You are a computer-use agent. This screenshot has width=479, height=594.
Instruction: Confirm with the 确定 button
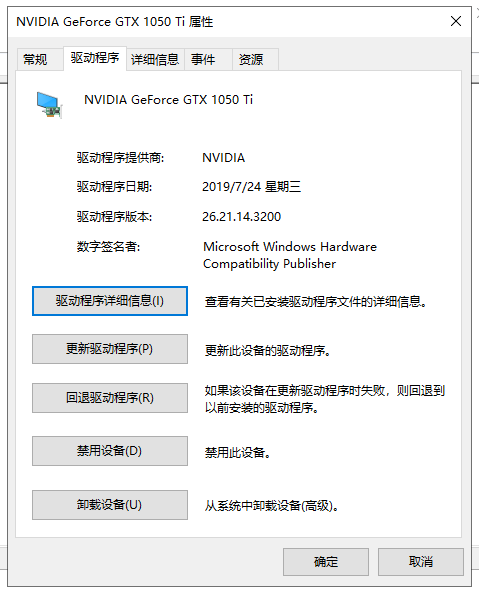pos(326,562)
